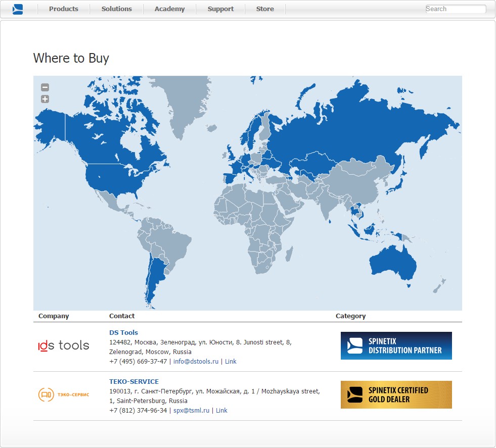
Task: Click the Contact column header
Action: [122, 316]
